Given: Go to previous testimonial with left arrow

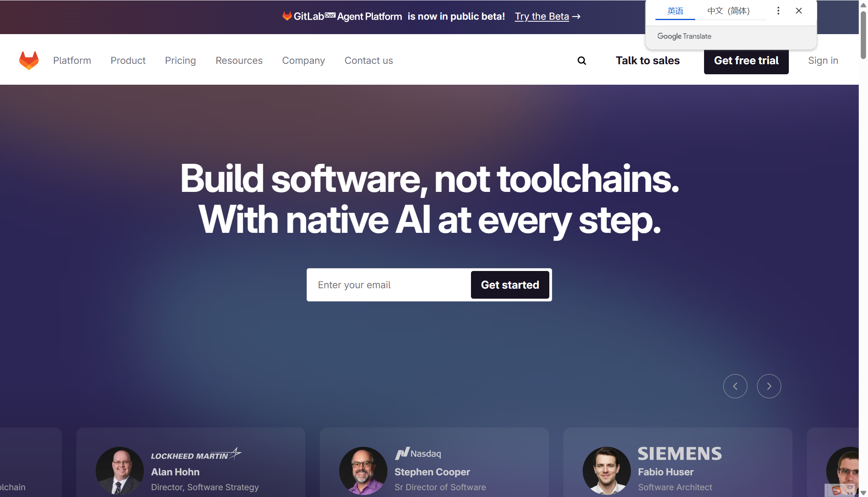Looking at the screenshot, I should pyautogui.click(x=735, y=386).
